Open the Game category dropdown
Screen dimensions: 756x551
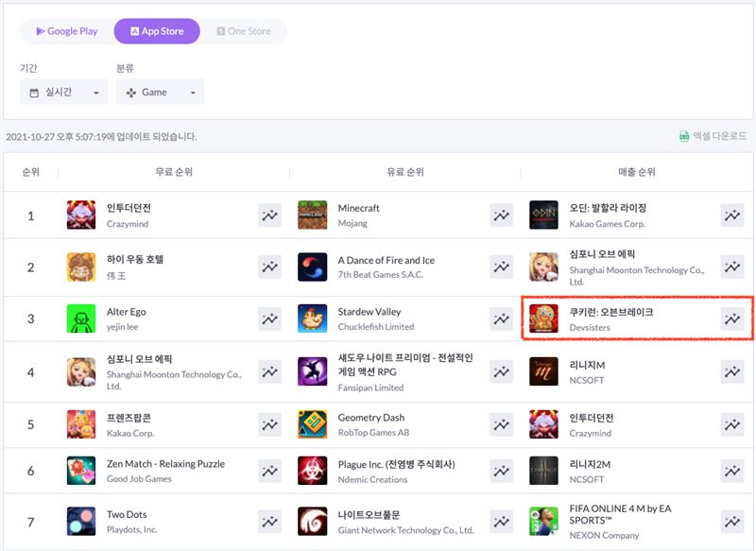click(x=160, y=92)
